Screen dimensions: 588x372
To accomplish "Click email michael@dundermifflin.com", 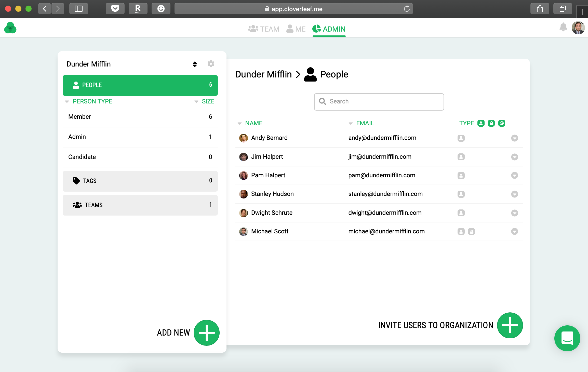I will coord(386,231).
